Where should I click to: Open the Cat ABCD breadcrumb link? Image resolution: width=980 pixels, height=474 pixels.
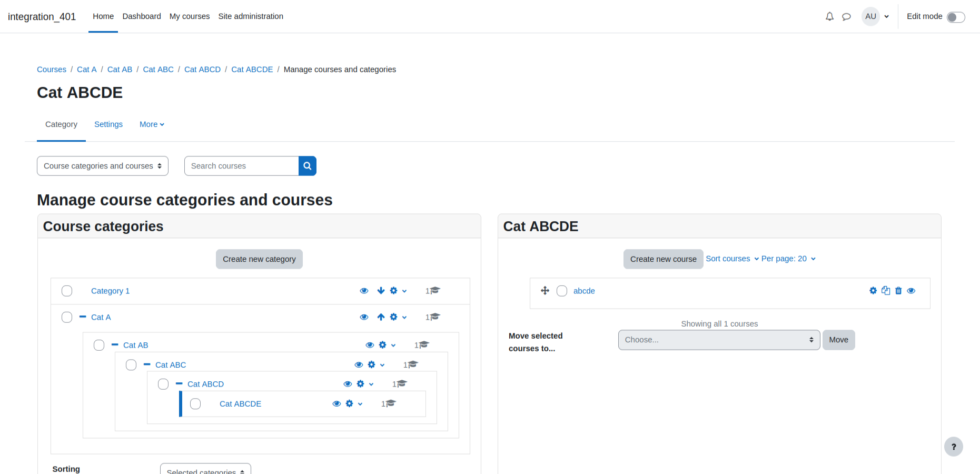(x=202, y=70)
